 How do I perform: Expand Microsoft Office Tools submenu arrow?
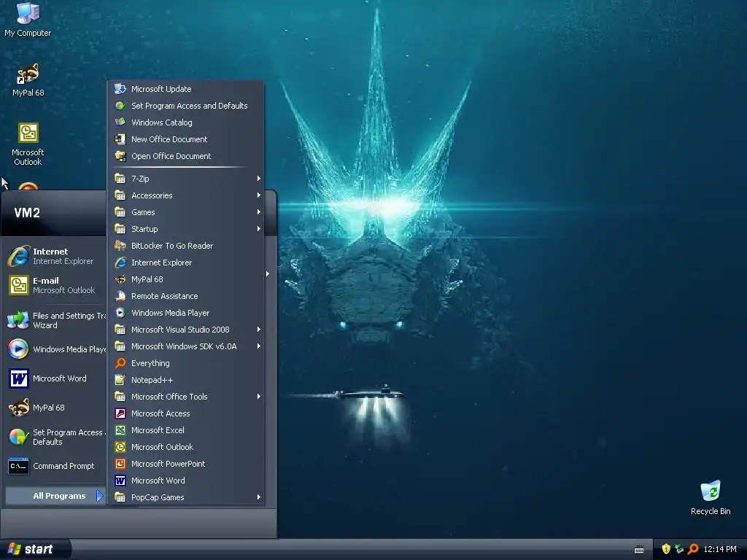pyautogui.click(x=259, y=396)
